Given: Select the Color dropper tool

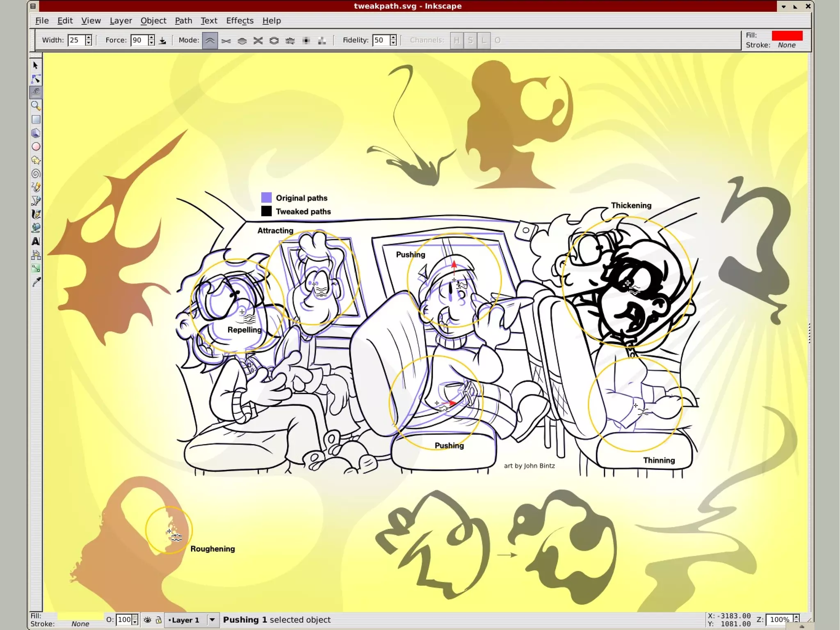Looking at the screenshot, I should click(x=36, y=282).
